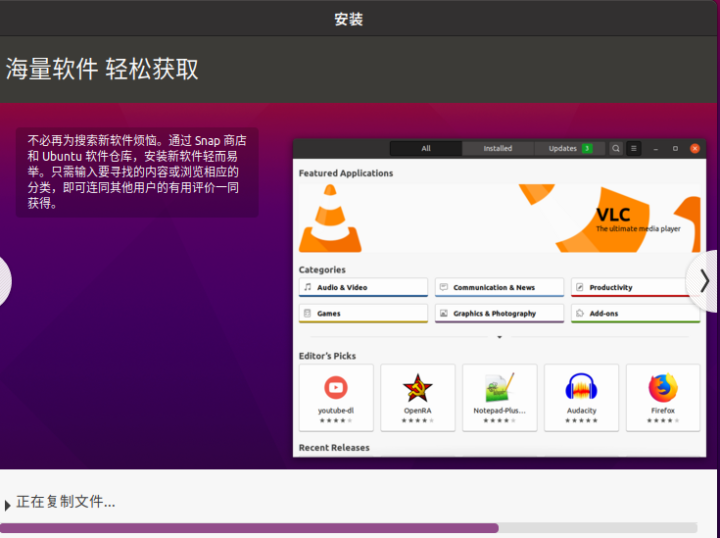The image size is (720, 538).
Task: Click the youtube-dl app icon
Action: click(x=336, y=387)
